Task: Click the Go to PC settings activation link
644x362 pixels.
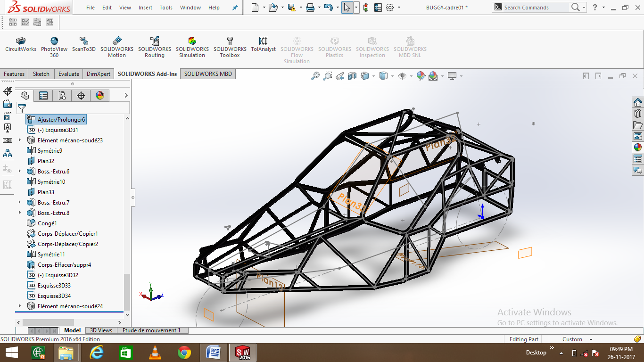Action: [x=558, y=322]
